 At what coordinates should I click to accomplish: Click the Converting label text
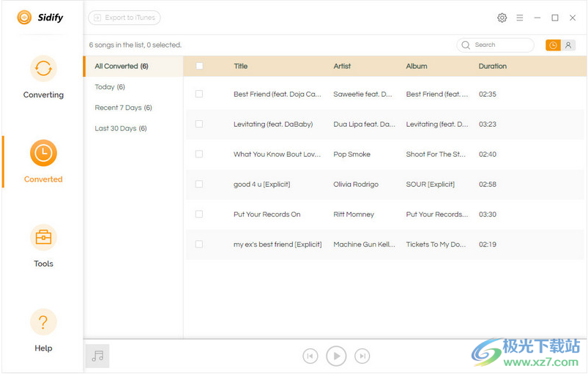click(x=43, y=95)
